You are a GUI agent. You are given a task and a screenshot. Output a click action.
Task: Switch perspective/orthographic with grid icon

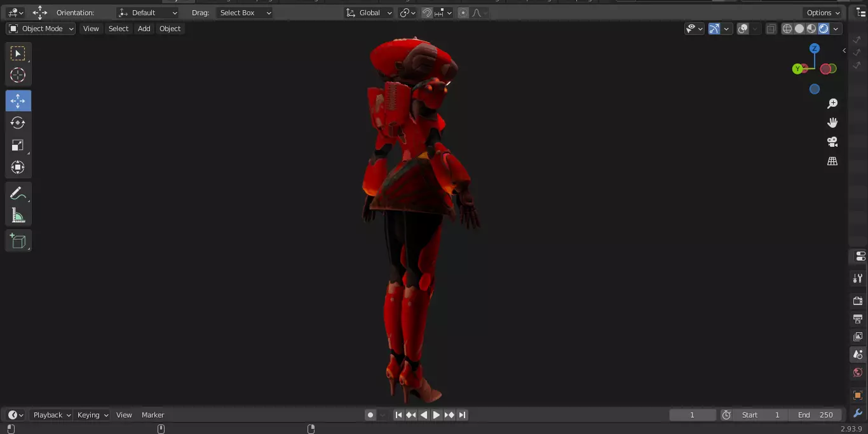(x=832, y=161)
